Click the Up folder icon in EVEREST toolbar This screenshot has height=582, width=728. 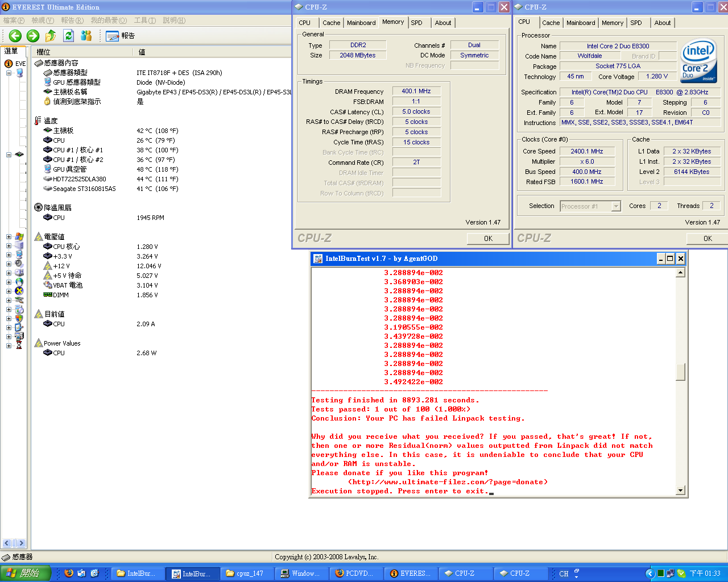[x=51, y=36]
